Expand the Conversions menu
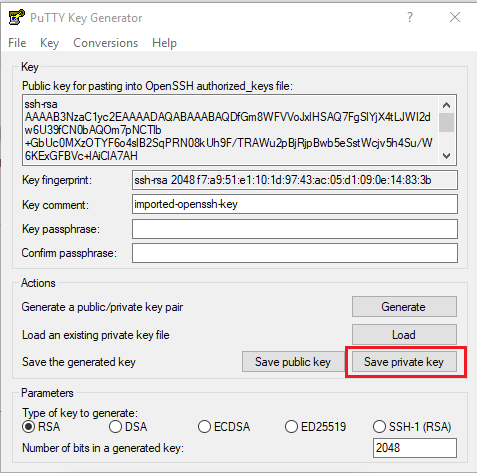The image size is (477, 473). [105, 43]
